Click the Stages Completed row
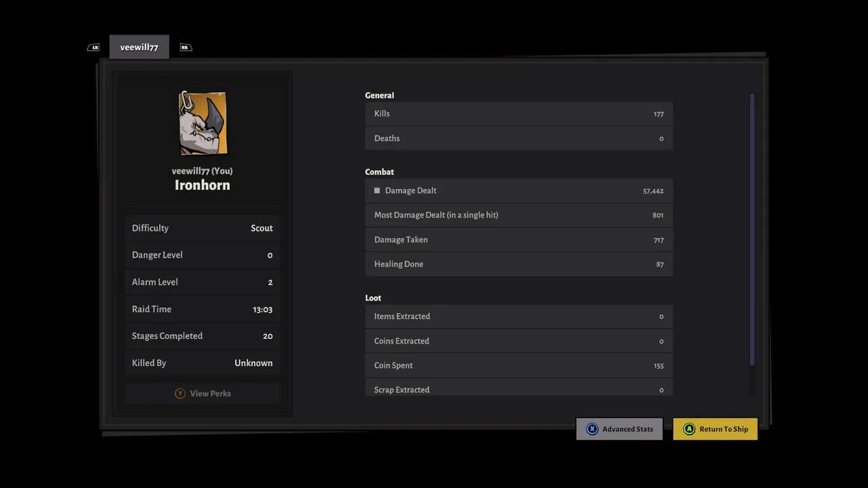This screenshot has height=488, width=868. (x=202, y=336)
